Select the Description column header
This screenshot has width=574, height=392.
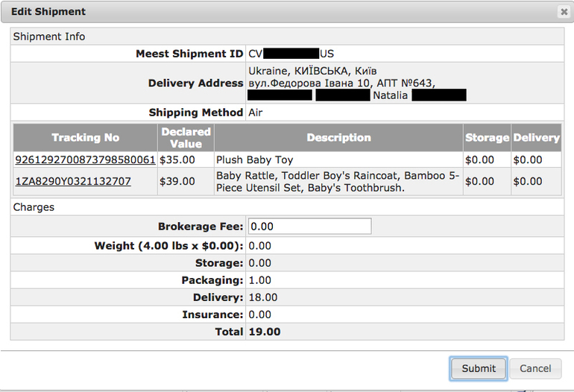[x=338, y=138]
